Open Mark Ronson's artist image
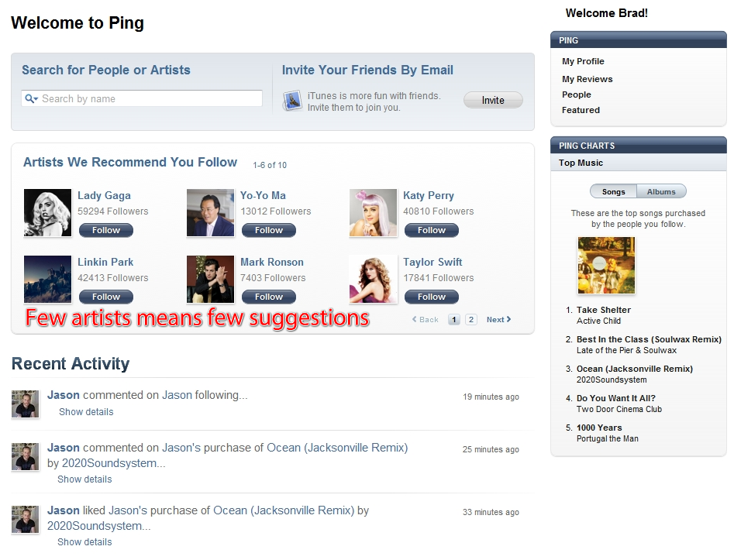 (x=210, y=280)
